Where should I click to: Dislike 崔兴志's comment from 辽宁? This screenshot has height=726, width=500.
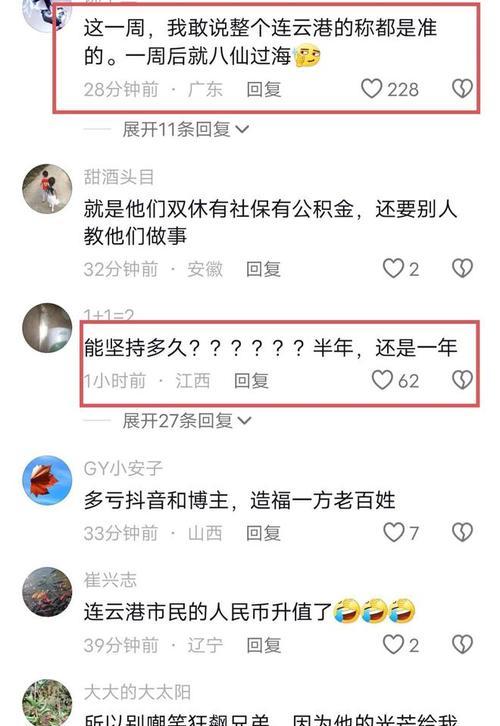462,645
